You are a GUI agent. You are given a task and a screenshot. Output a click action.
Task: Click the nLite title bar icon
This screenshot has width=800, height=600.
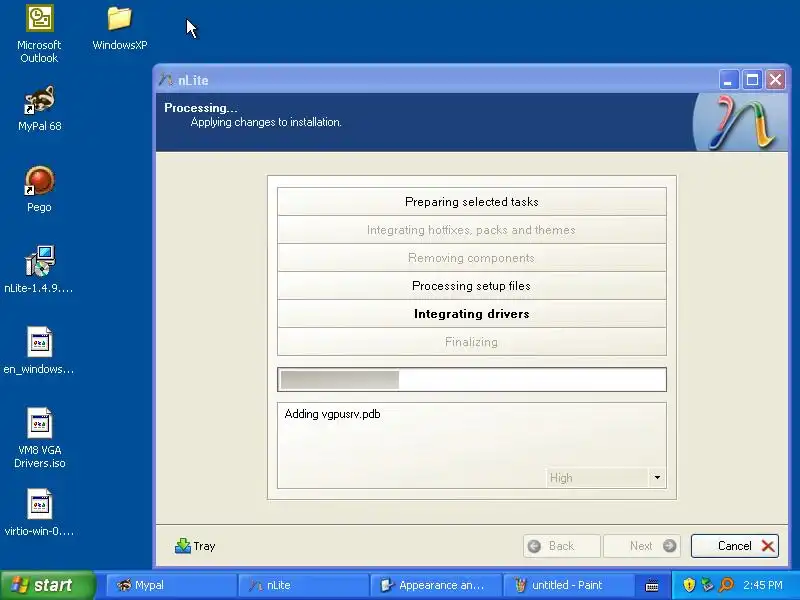tap(166, 80)
